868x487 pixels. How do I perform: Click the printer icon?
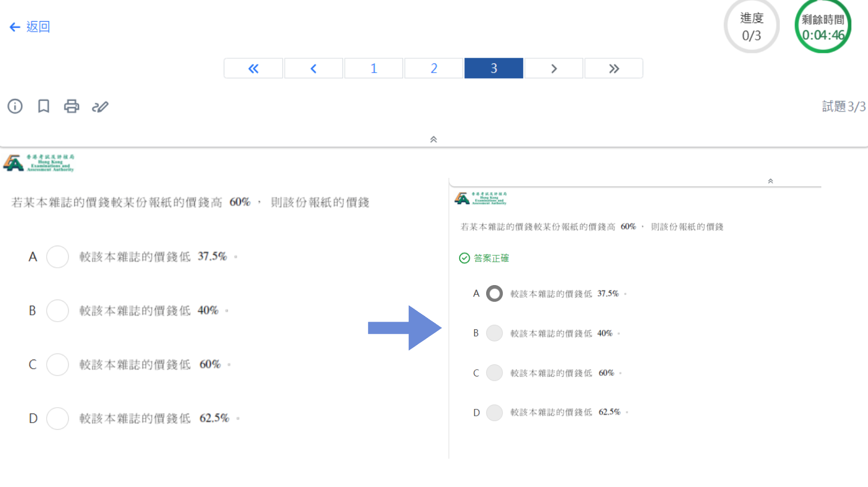click(72, 106)
